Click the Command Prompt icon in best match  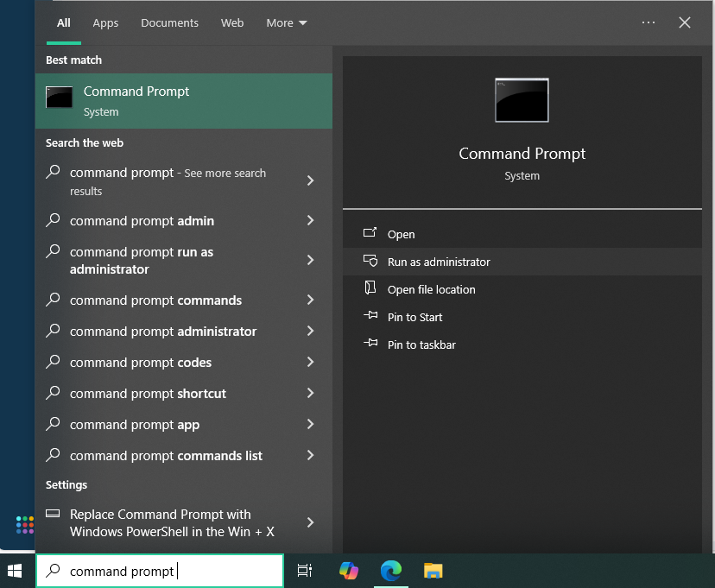pos(60,97)
